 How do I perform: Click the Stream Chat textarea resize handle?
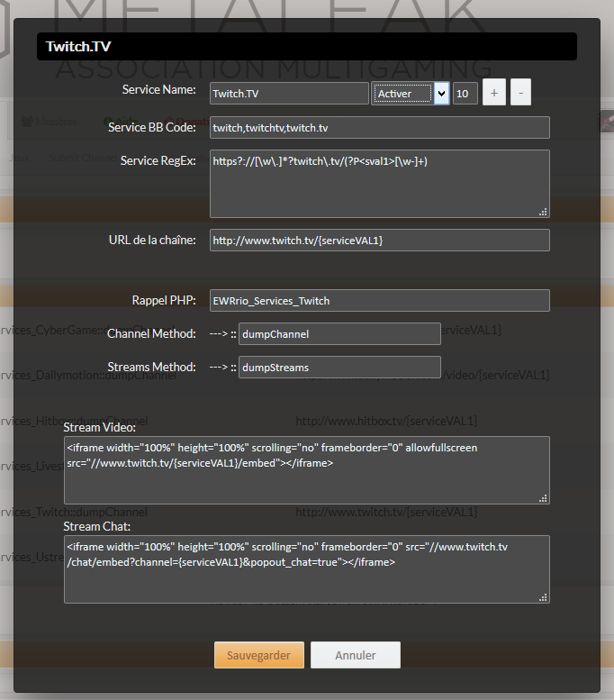click(x=543, y=596)
